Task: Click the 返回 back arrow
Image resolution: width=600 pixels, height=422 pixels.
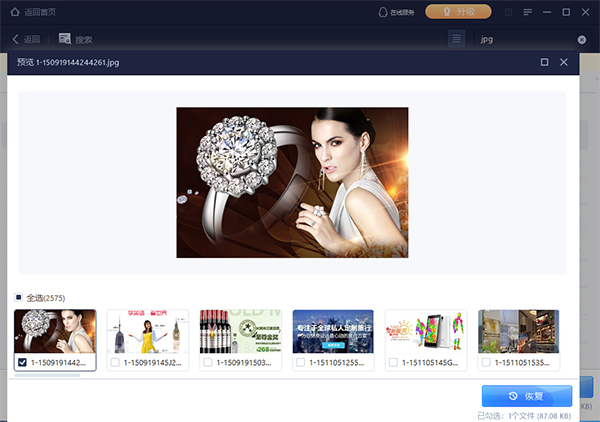Action: [16, 39]
